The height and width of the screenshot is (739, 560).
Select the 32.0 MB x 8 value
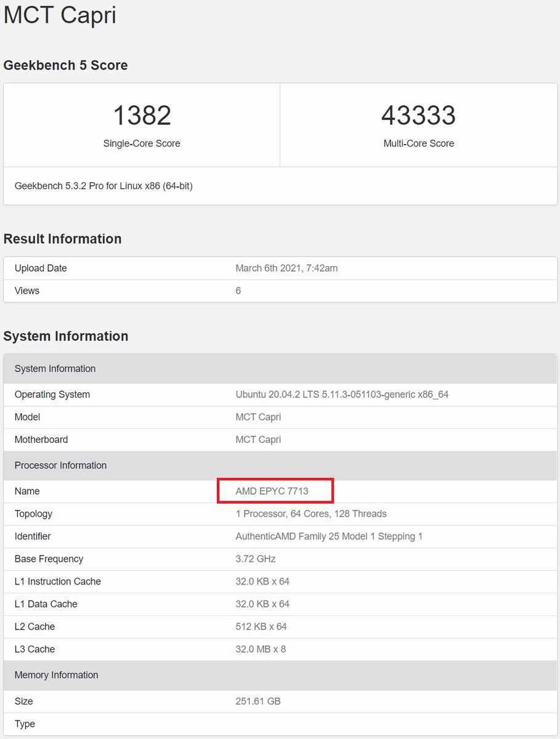point(261,649)
